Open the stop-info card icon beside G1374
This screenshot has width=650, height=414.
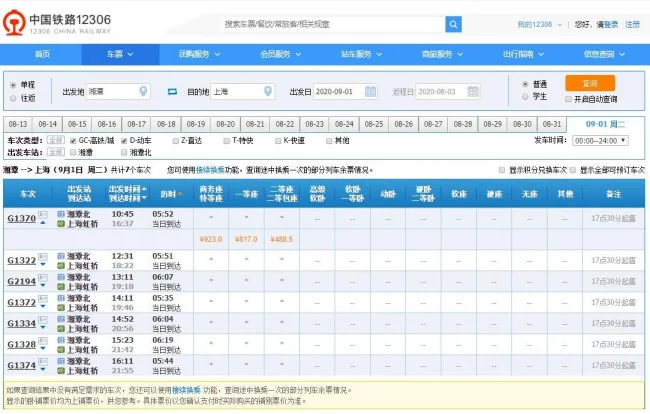[43, 362]
